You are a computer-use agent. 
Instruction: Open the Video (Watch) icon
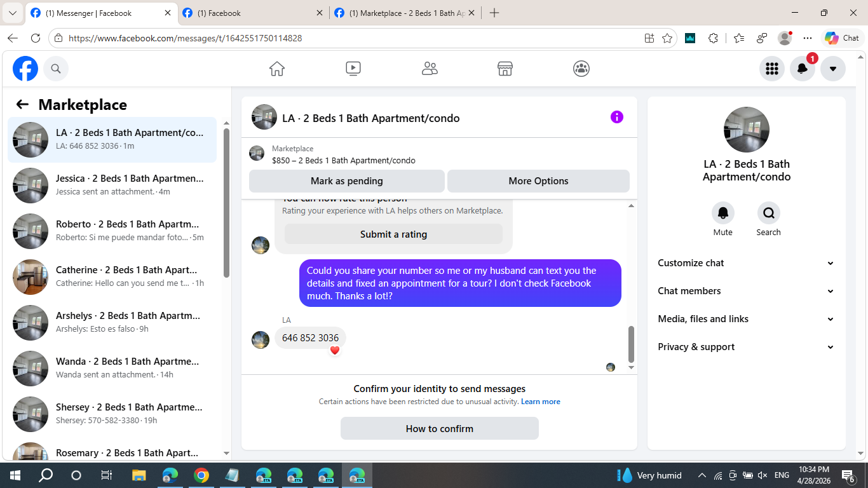[353, 69]
